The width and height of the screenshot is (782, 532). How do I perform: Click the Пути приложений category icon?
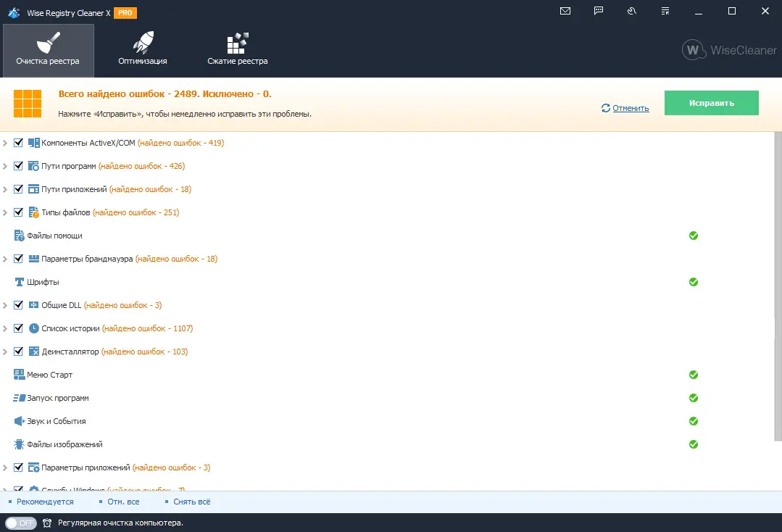click(x=33, y=189)
